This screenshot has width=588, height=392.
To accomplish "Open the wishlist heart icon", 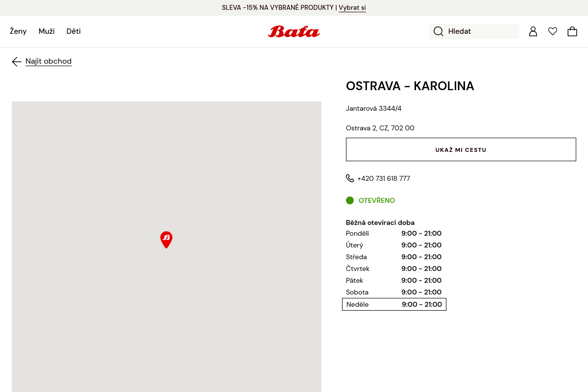I will click(x=553, y=31).
